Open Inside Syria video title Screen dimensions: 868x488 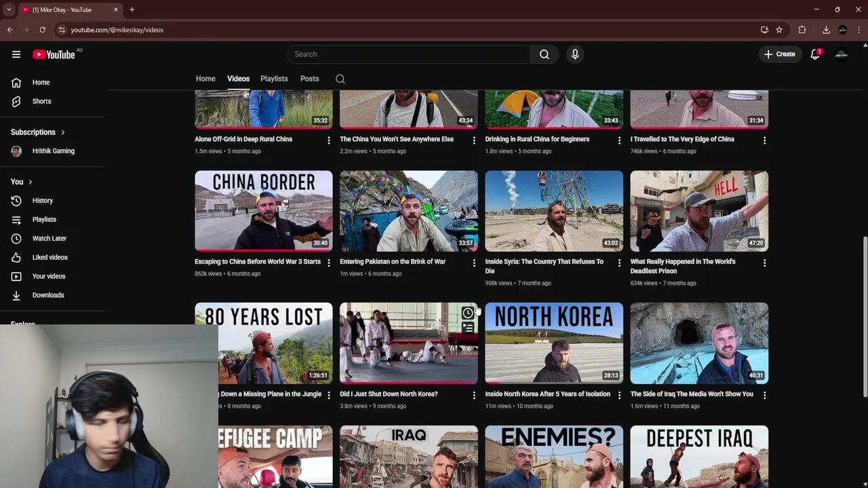(x=544, y=266)
